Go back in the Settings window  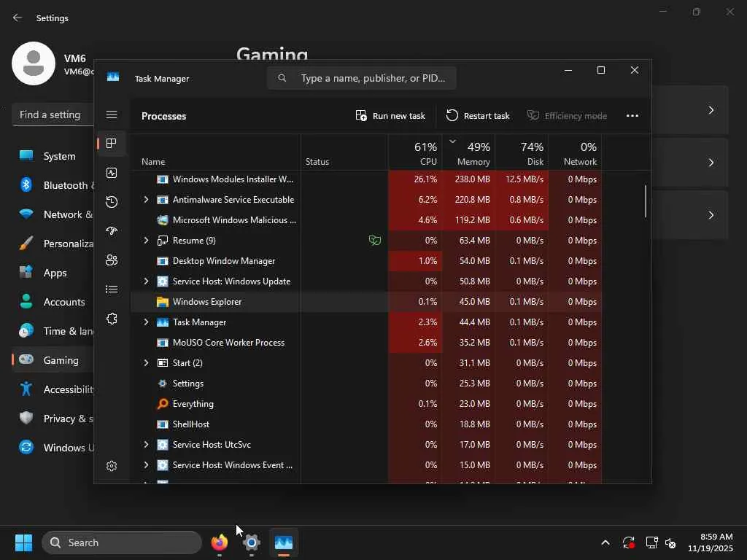[x=18, y=17]
